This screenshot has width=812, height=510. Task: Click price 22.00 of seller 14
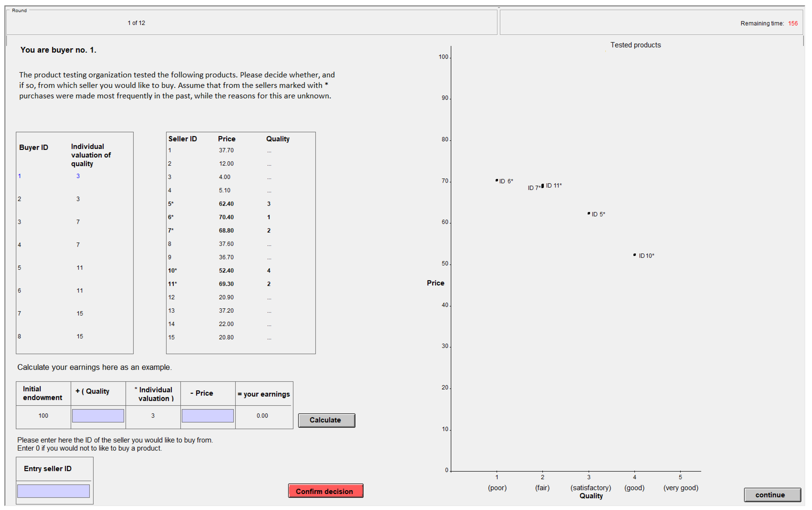click(226, 324)
